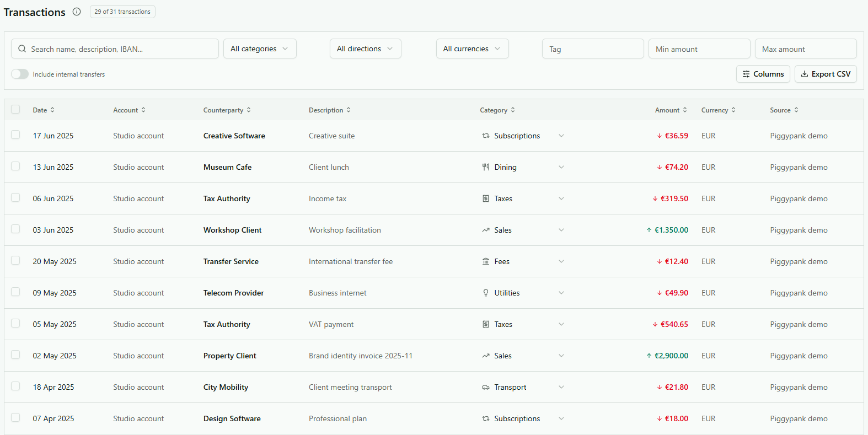
Task: Click the Sales trend icon in Property Client row
Action: coord(486,356)
